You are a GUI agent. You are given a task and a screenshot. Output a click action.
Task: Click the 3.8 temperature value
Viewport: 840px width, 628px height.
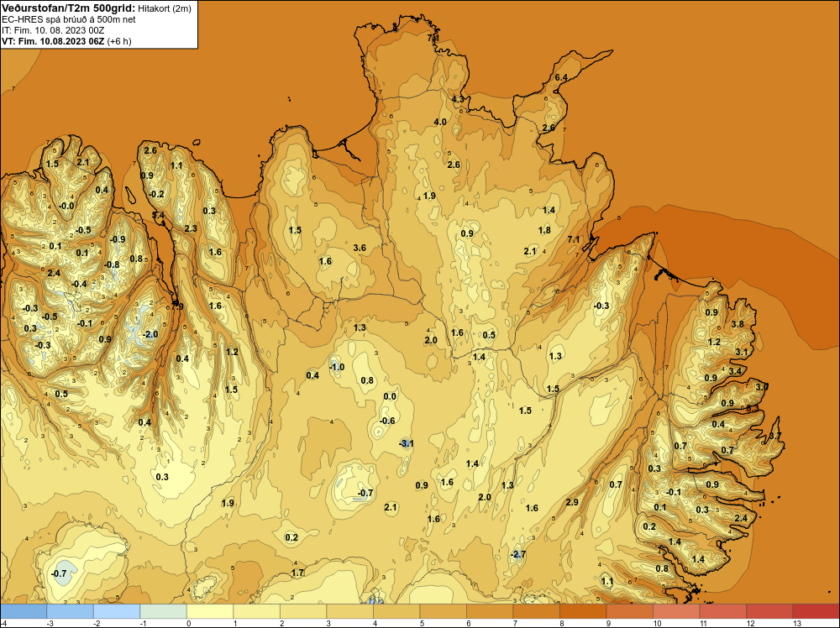pos(738,324)
